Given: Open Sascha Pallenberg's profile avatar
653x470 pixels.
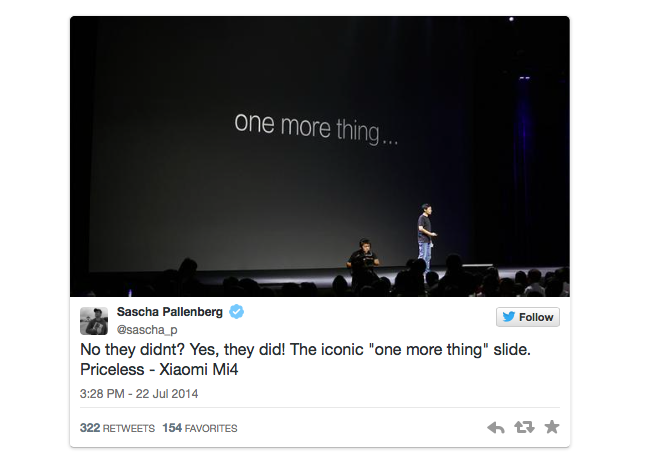Looking at the screenshot, I should 94,320.
